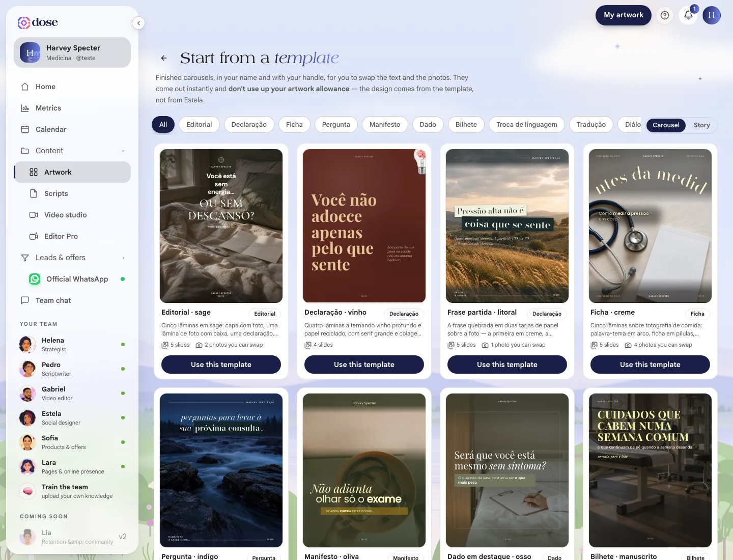Chat with Estela the Social designer
Screen dimensions: 733x560
point(72,418)
